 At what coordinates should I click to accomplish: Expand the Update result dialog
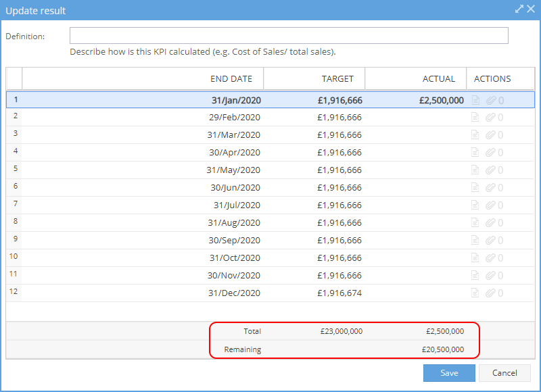[x=519, y=9]
